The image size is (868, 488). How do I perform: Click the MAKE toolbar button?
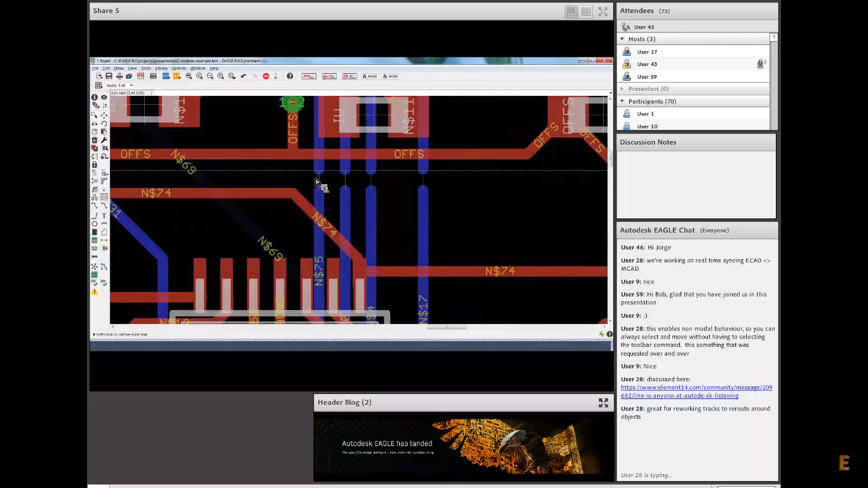coord(370,76)
